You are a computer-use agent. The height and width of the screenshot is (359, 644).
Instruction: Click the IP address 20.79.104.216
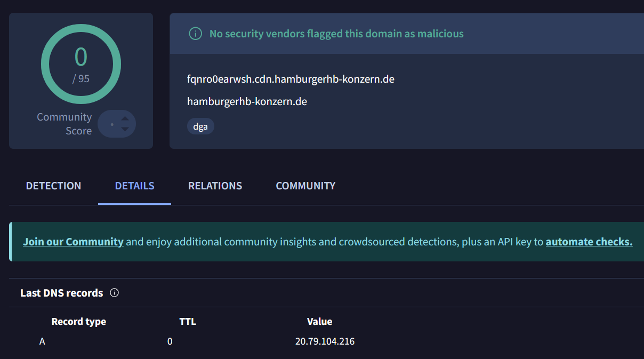click(325, 341)
